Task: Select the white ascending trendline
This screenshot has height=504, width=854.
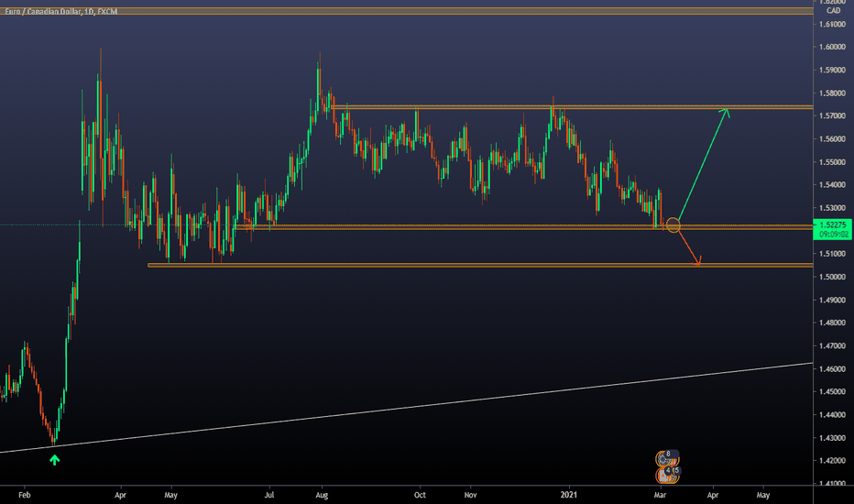Action: point(406,408)
